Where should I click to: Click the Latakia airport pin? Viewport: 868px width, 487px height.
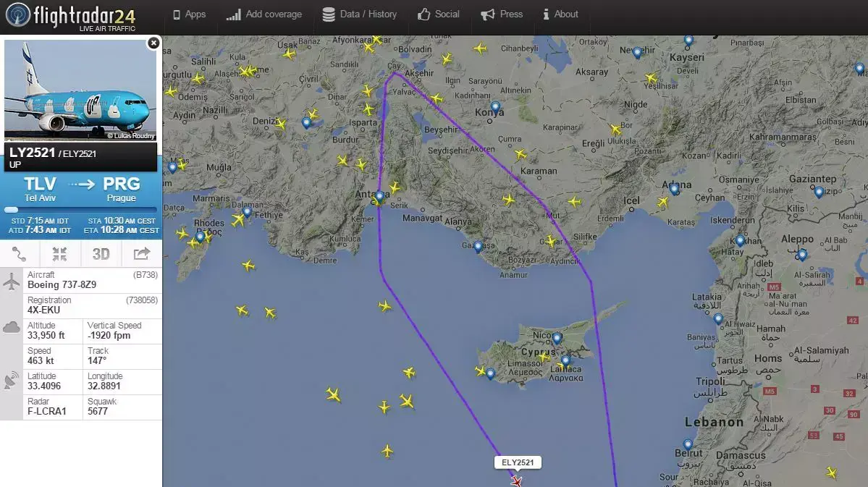point(718,319)
